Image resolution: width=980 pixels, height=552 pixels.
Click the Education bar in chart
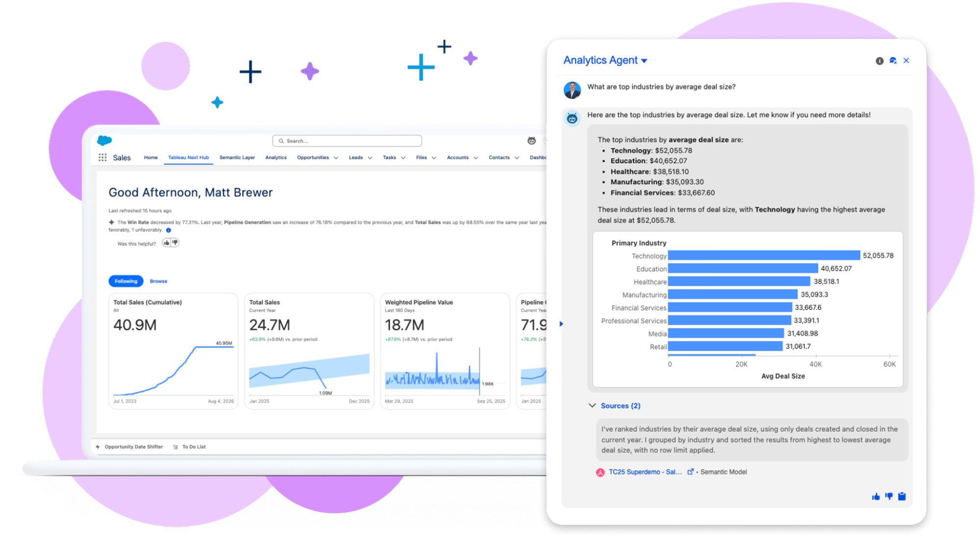tap(743, 268)
